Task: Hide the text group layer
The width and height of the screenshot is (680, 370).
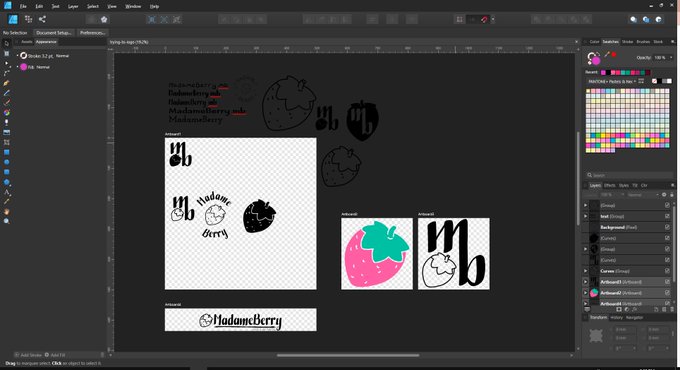Action: coord(667,216)
